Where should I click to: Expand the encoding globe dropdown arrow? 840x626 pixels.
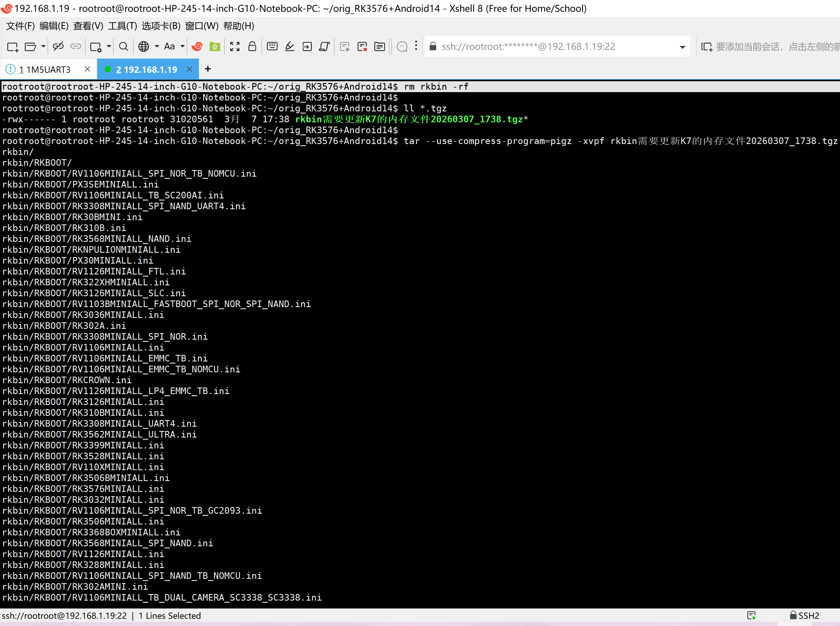157,47
